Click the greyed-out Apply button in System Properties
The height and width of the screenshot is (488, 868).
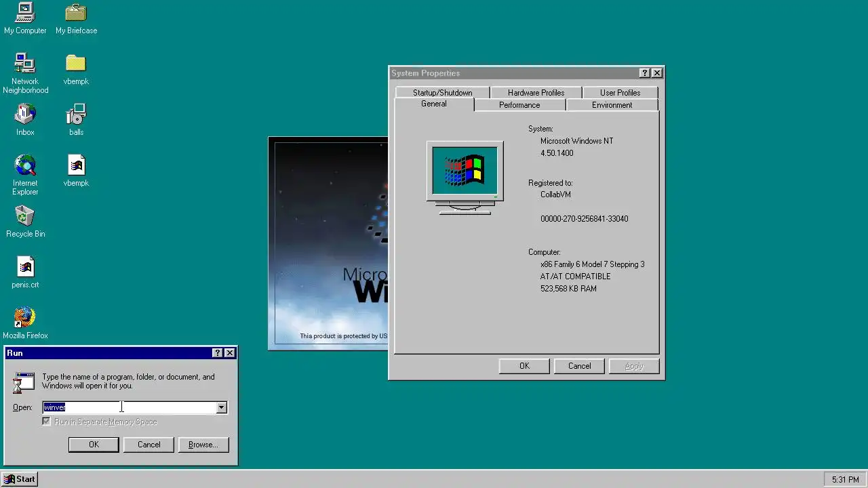coord(634,366)
